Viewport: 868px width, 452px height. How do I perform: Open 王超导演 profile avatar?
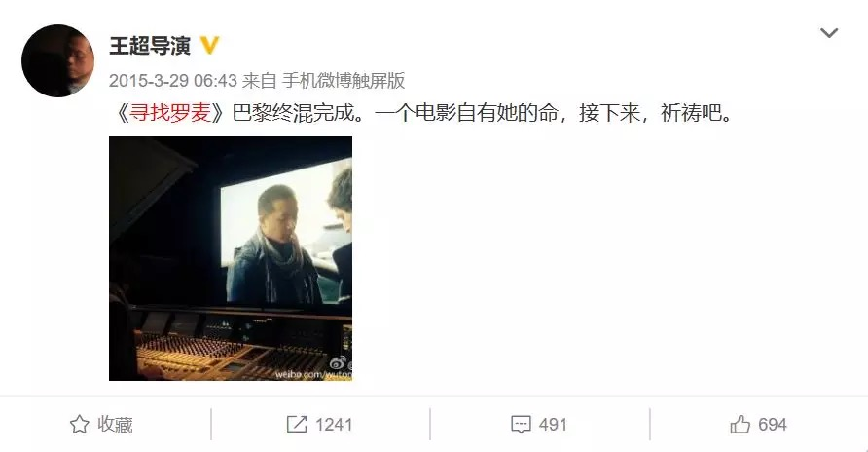point(57,61)
